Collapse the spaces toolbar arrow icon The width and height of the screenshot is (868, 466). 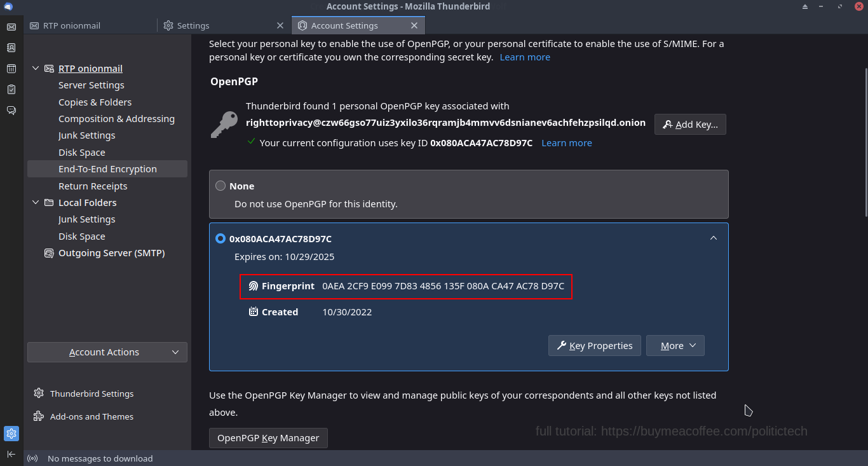[x=11, y=454]
